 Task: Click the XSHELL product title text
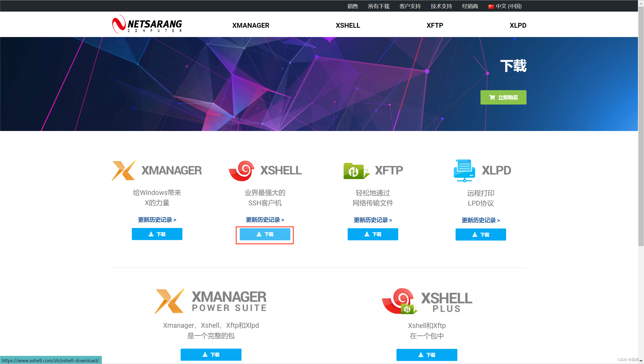[x=281, y=171]
